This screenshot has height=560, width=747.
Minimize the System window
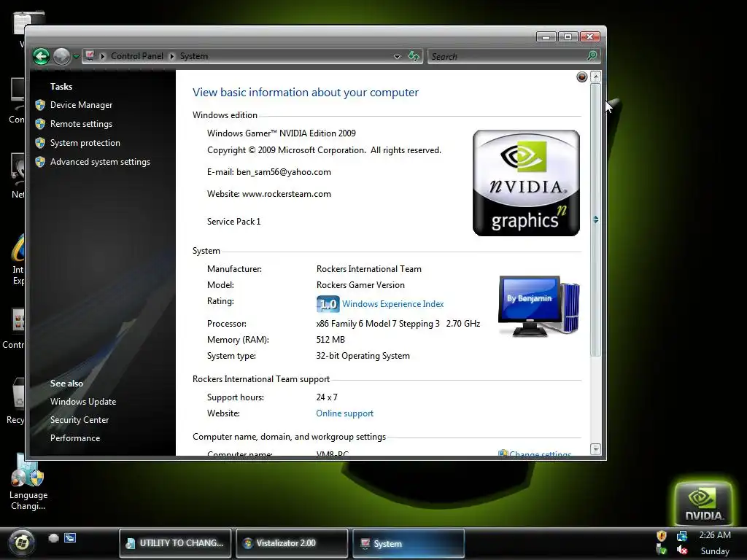click(546, 36)
